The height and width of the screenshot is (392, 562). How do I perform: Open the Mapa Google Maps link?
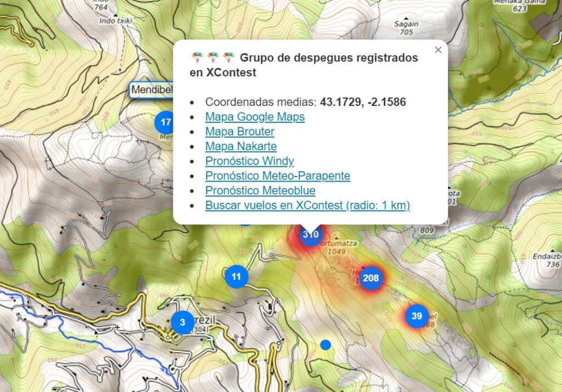click(255, 117)
